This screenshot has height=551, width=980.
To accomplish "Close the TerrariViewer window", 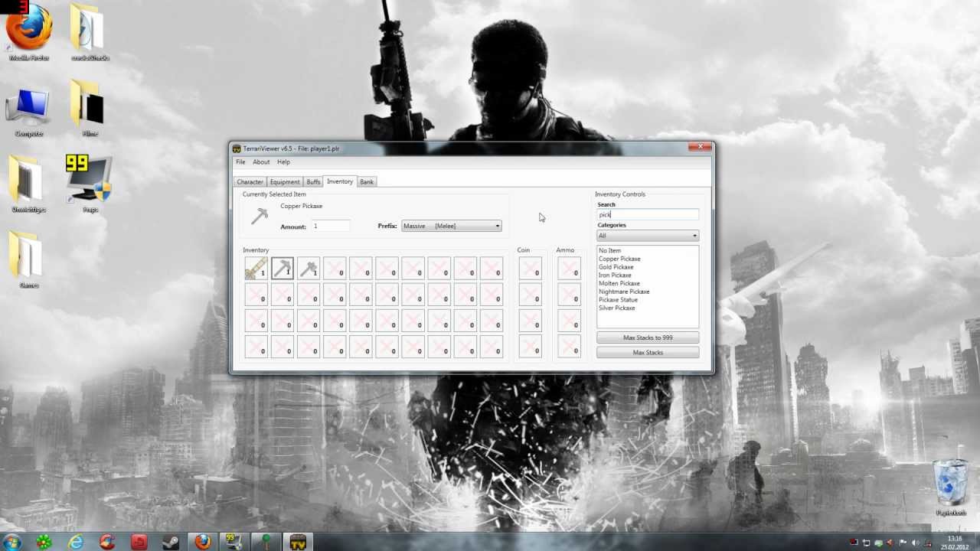I will (x=700, y=146).
